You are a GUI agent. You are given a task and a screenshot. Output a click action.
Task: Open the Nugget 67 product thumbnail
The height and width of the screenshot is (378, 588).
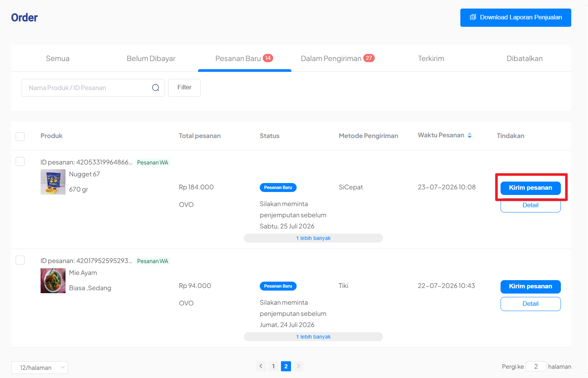click(53, 182)
